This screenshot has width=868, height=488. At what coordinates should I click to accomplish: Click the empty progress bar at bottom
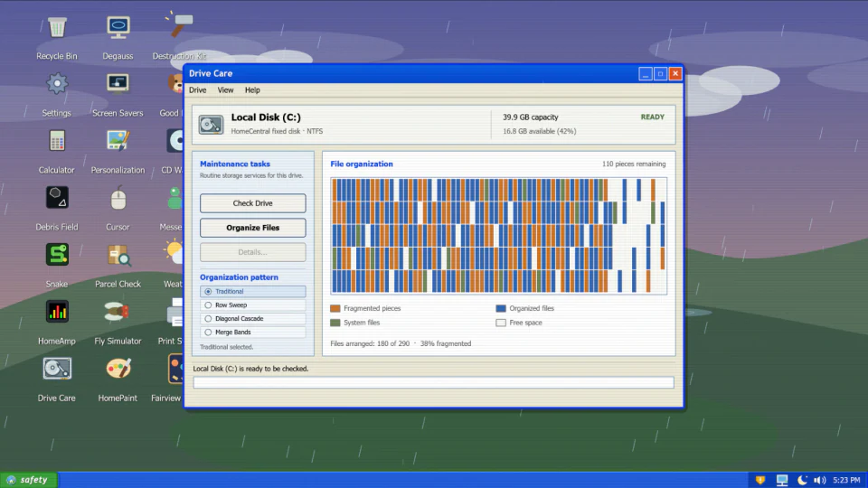point(433,382)
